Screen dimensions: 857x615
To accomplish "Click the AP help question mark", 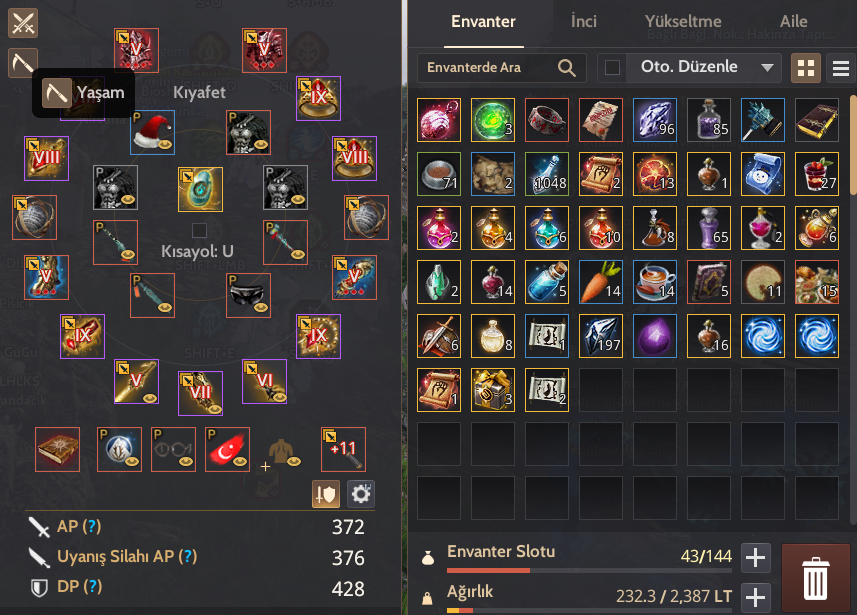I will tap(92, 526).
